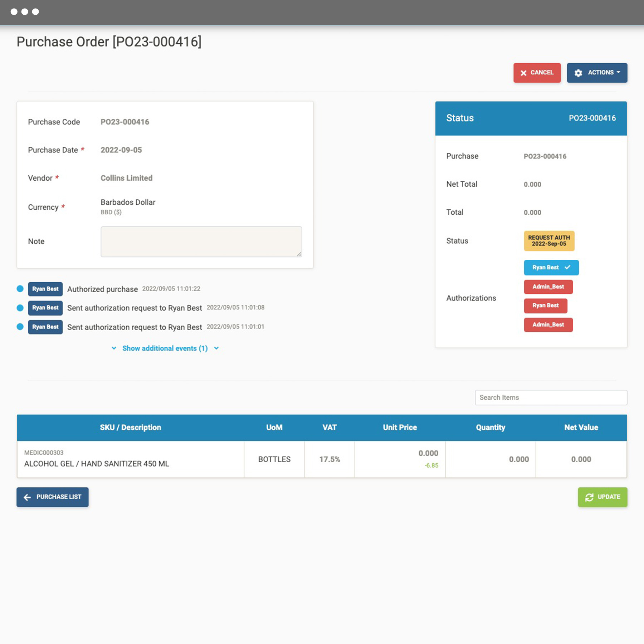Viewport: 644px width, 644px height.
Task: Click the blue dot beside Authorized purchase event
Action: pyautogui.click(x=20, y=289)
